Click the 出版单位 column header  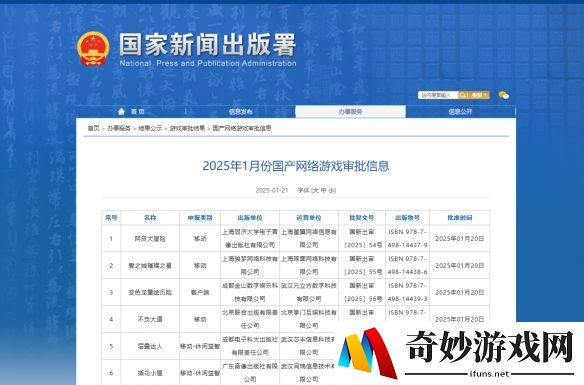250,218
